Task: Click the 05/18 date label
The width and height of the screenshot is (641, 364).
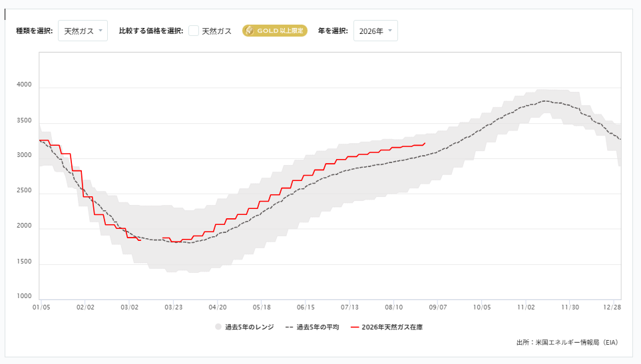Action: [x=262, y=307]
